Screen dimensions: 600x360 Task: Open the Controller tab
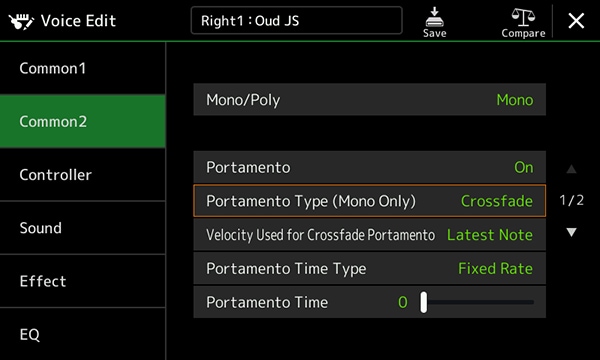pyautogui.click(x=83, y=174)
